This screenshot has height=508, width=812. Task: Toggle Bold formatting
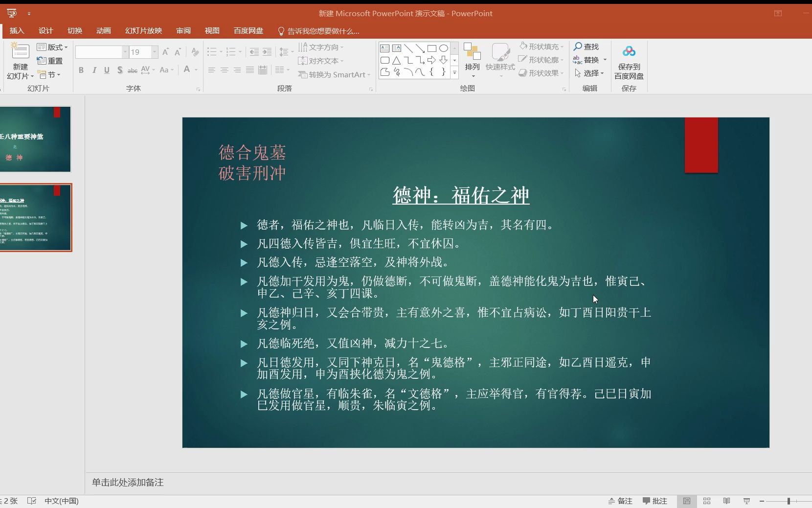click(81, 70)
